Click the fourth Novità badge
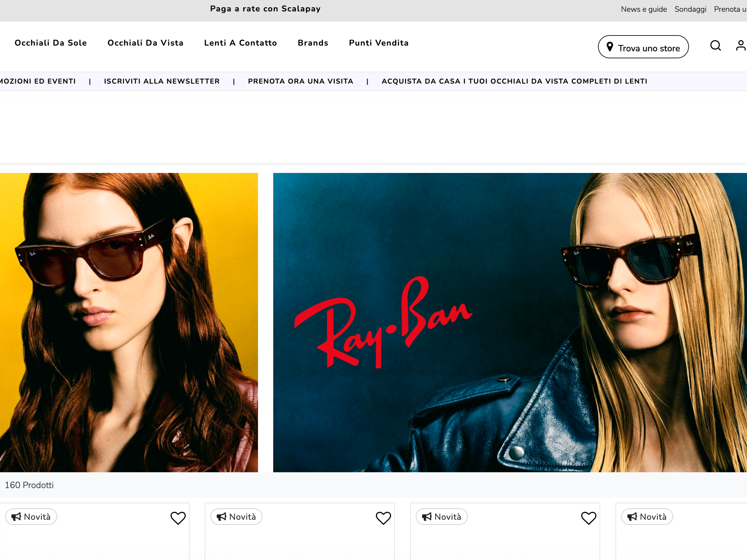This screenshot has width=747, height=560. coord(647,517)
